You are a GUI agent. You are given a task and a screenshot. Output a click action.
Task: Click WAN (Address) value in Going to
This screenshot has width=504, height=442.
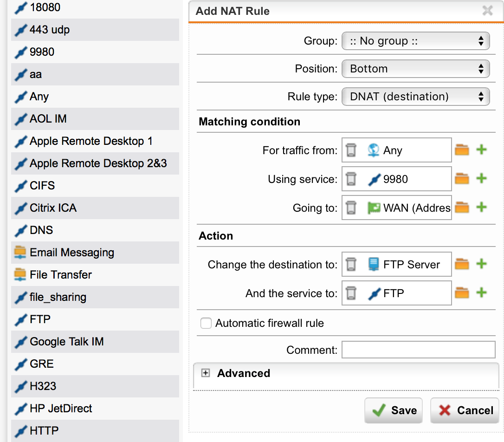point(417,208)
